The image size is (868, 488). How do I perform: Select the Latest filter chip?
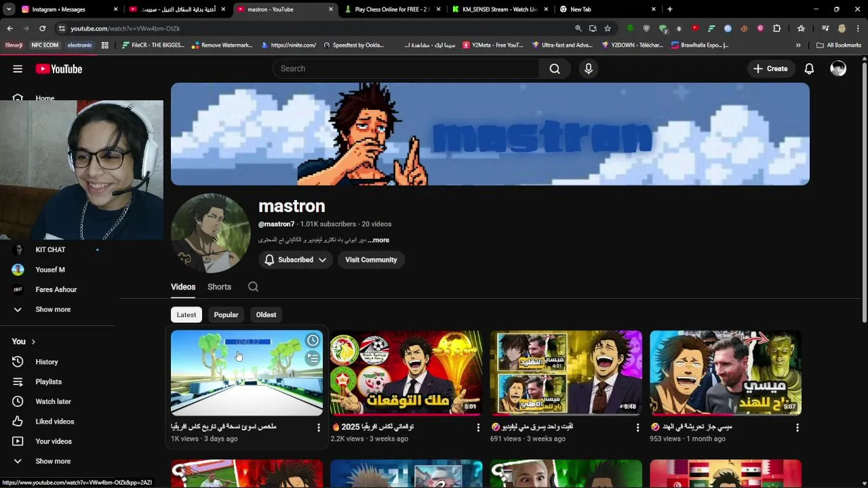click(x=186, y=314)
